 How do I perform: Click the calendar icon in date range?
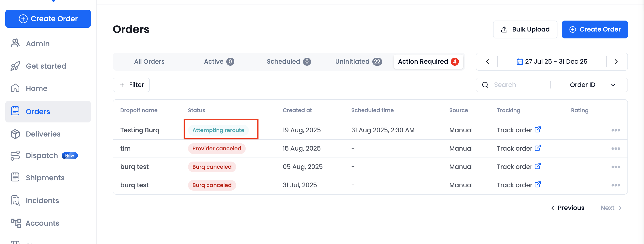click(519, 62)
